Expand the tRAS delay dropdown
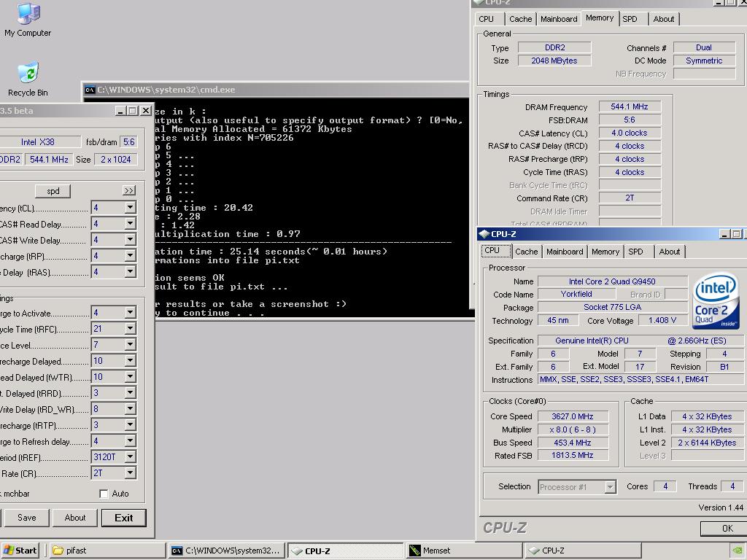This screenshot has width=747, height=560. [x=130, y=272]
